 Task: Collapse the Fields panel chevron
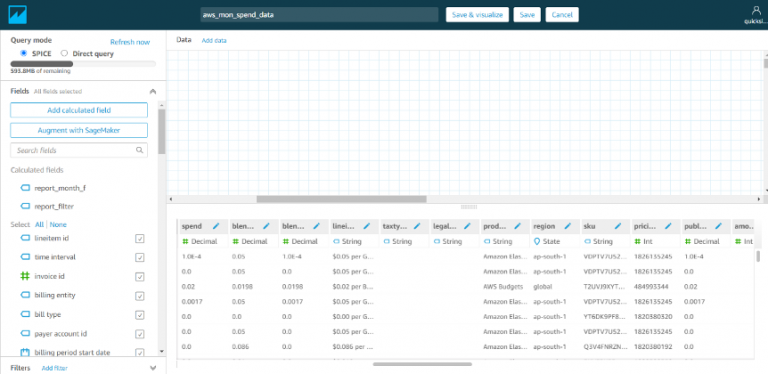tap(153, 91)
